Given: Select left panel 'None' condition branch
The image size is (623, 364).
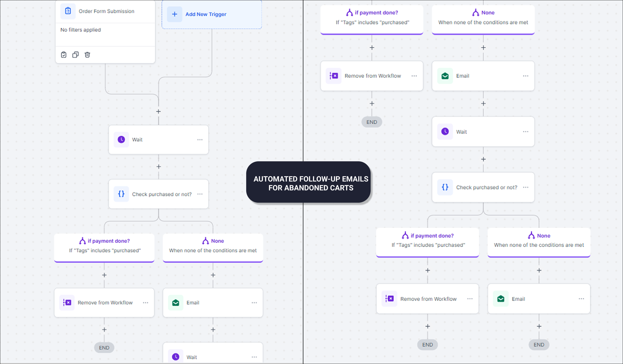Looking at the screenshot, I should point(213,246).
